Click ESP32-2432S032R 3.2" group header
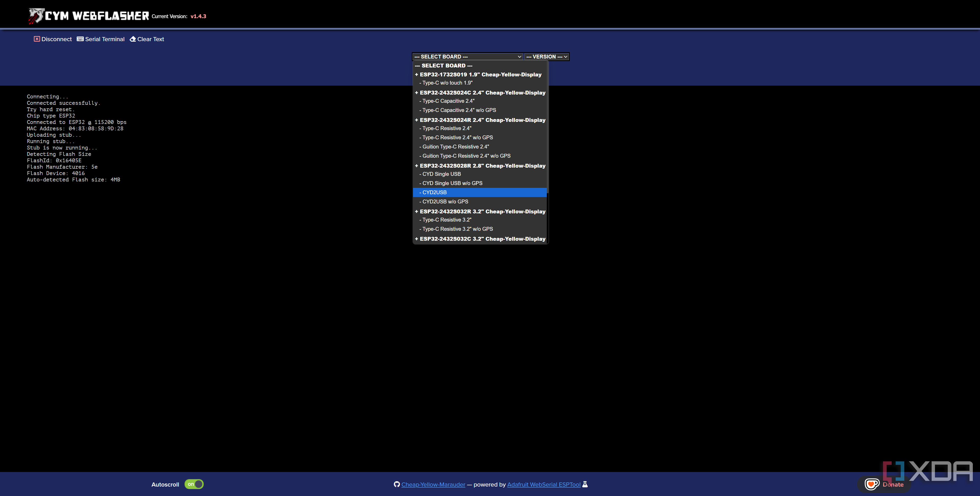This screenshot has height=496, width=980. [x=480, y=212]
